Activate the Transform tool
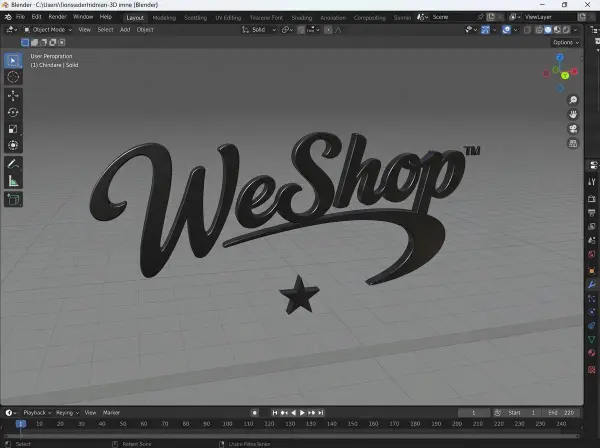The height and width of the screenshot is (448, 600). pos(13,145)
